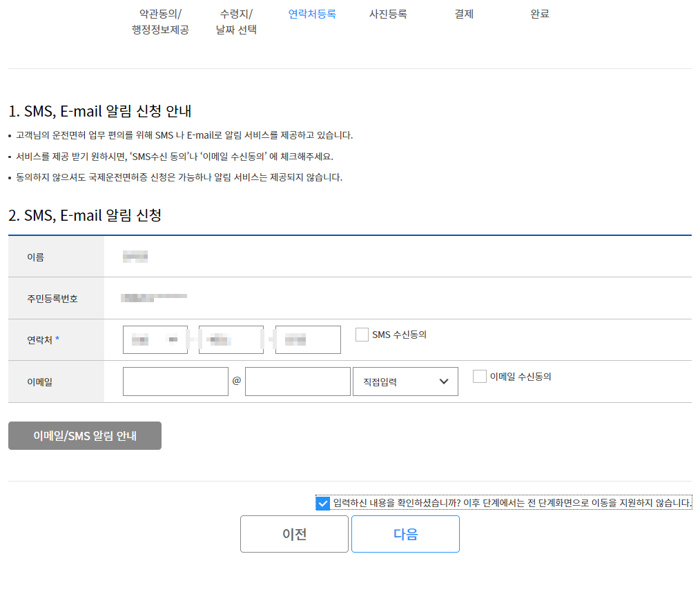Viewport: 700px width, 594px height.
Task: Uncheck the content confirmation checkbox
Action: 322,504
